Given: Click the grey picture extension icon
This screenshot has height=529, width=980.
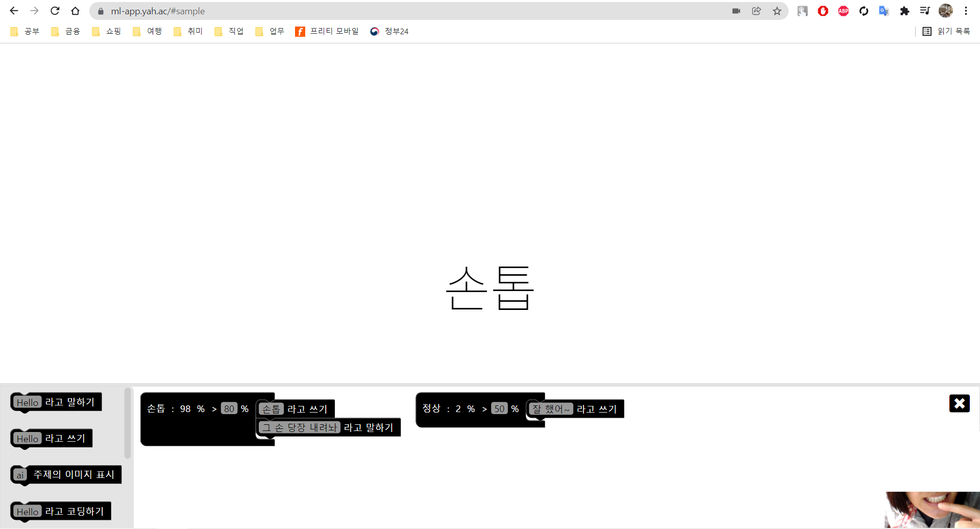Looking at the screenshot, I should (802, 11).
